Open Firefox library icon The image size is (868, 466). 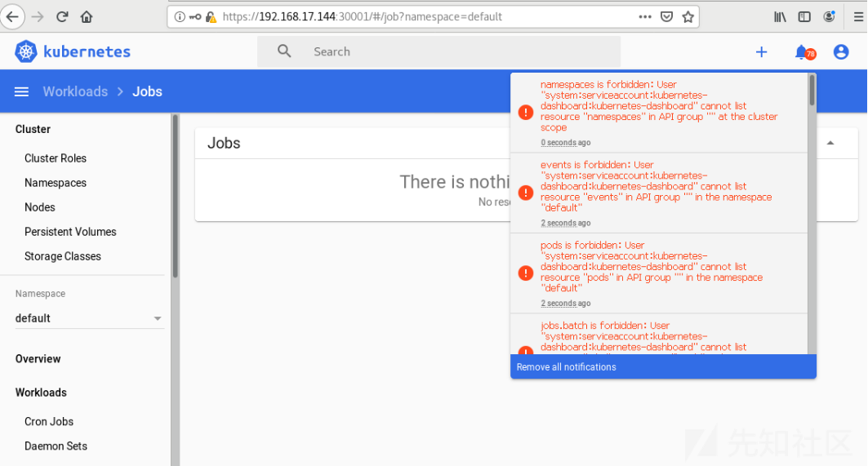(780, 16)
